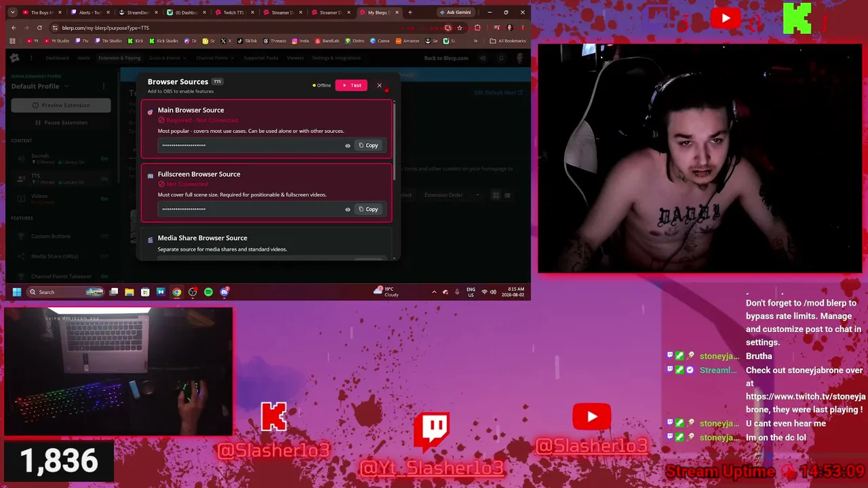Open the Blerp notifications bell
The height and width of the screenshot is (488, 868).
click(x=502, y=58)
